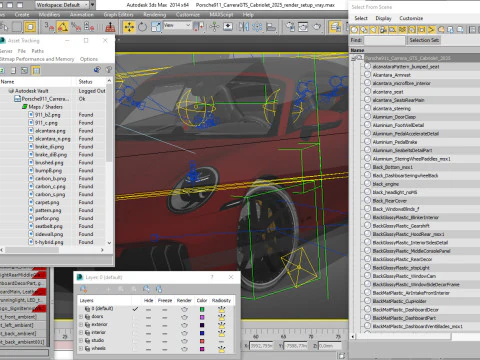Viewport: 480px width, 360px height.
Task: Toggle Freeze for the exterior layer
Action: (165, 325)
